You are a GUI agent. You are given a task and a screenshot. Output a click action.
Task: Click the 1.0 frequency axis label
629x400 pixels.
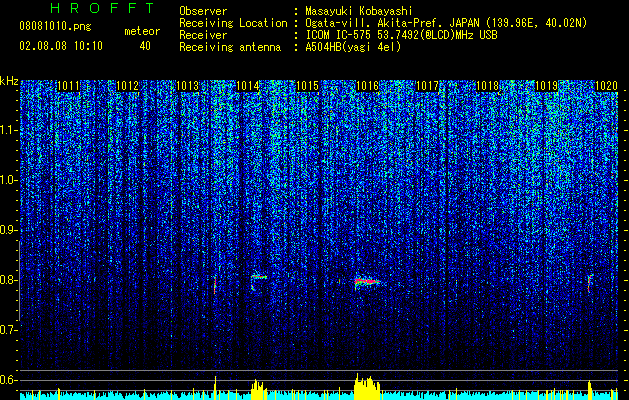coord(8,180)
